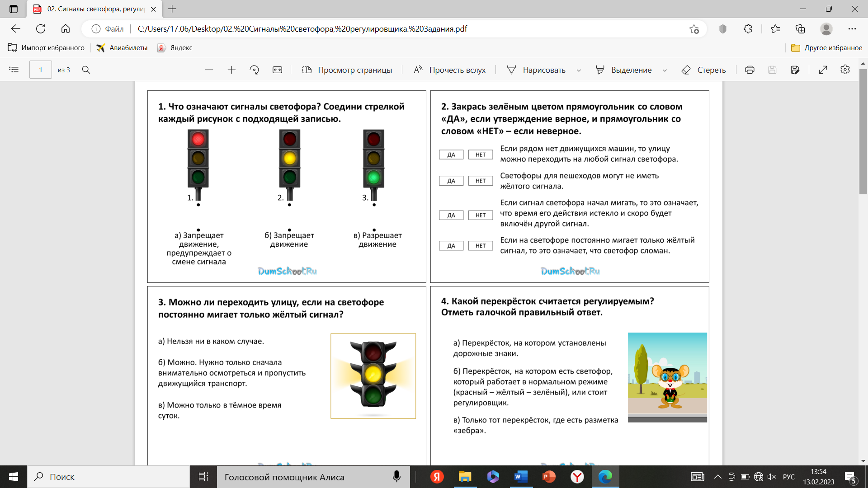Fit the PDF to page width
868x488 pixels.
click(277, 70)
